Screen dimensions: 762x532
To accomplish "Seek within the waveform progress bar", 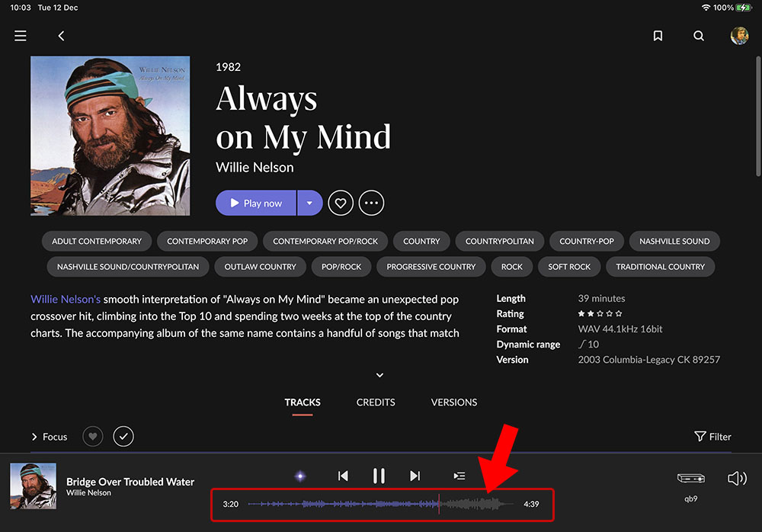I will tap(381, 504).
